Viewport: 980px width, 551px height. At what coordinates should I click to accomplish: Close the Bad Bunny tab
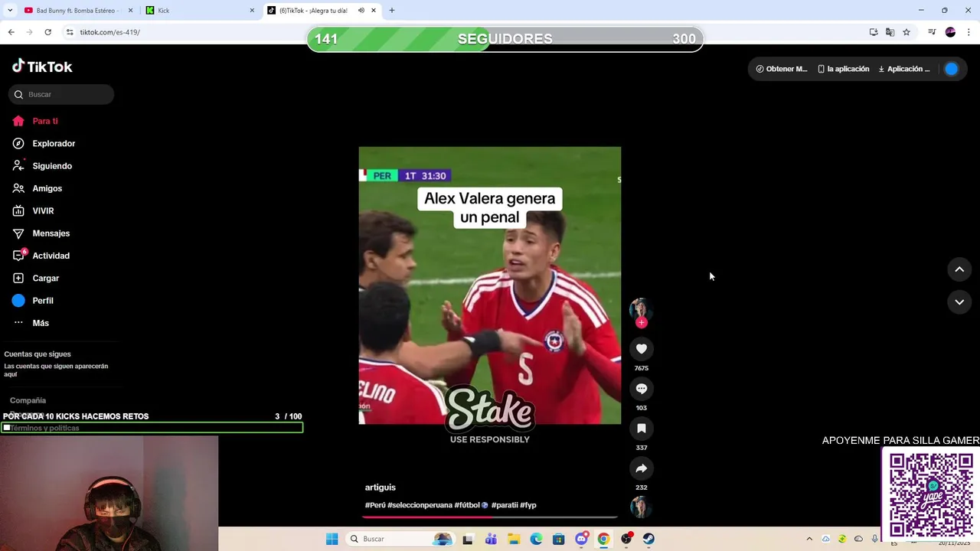coord(130,11)
